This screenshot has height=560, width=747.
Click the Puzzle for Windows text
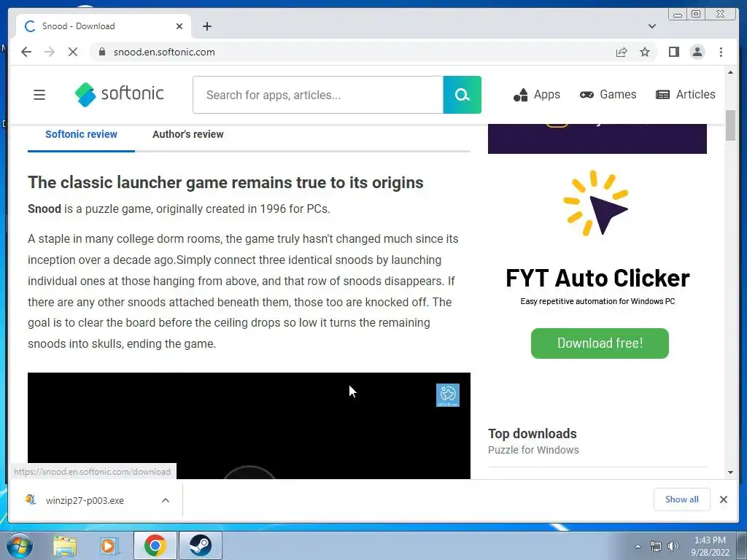[x=533, y=450]
